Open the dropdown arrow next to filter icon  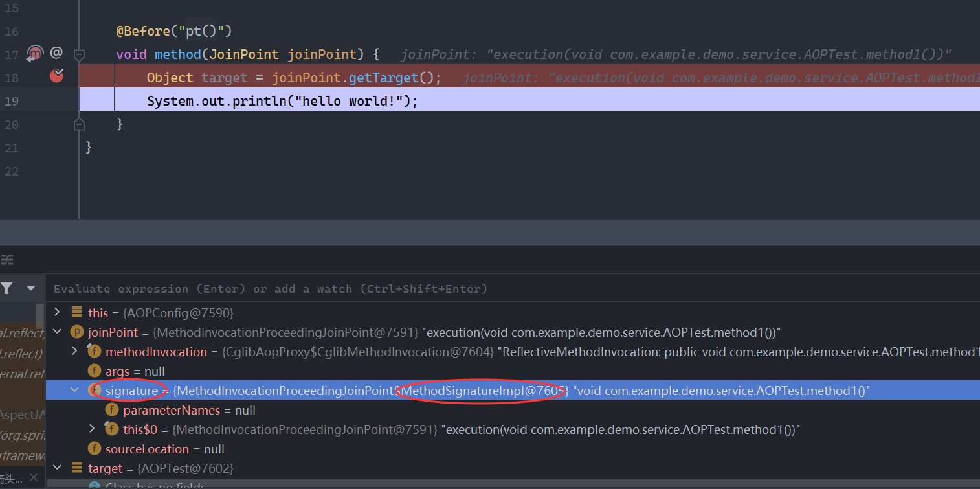tap(30, 288)
